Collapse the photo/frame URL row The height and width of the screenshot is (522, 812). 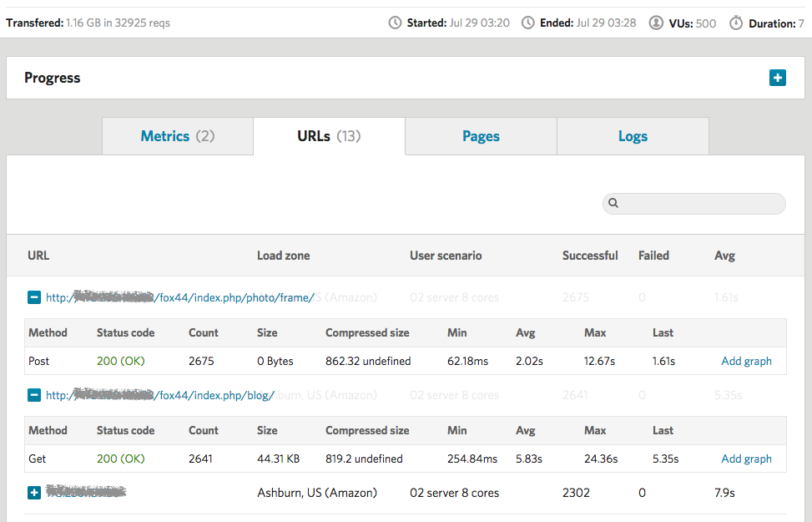point(34,297)
